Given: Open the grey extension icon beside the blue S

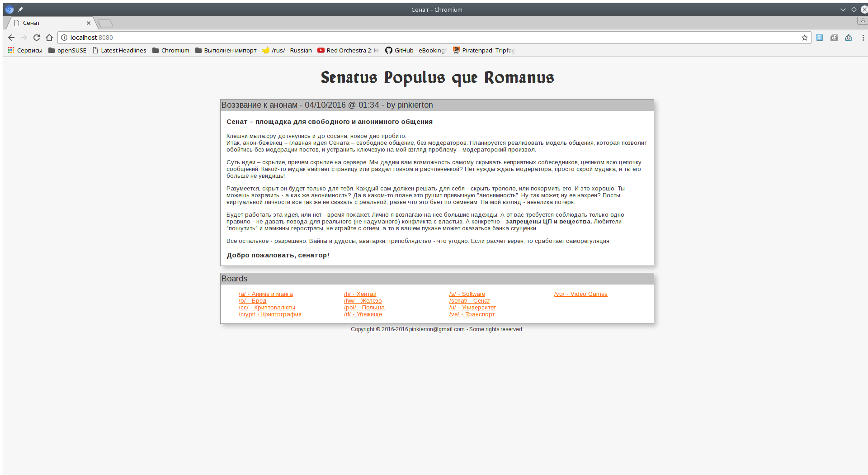Looking at the screenshot, I should tap(834, 38).
